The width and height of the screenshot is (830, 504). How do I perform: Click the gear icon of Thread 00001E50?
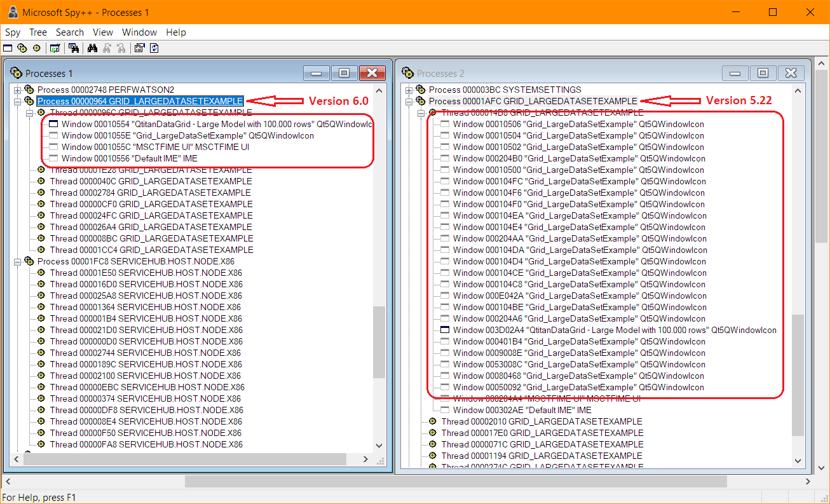coord(41,273)
